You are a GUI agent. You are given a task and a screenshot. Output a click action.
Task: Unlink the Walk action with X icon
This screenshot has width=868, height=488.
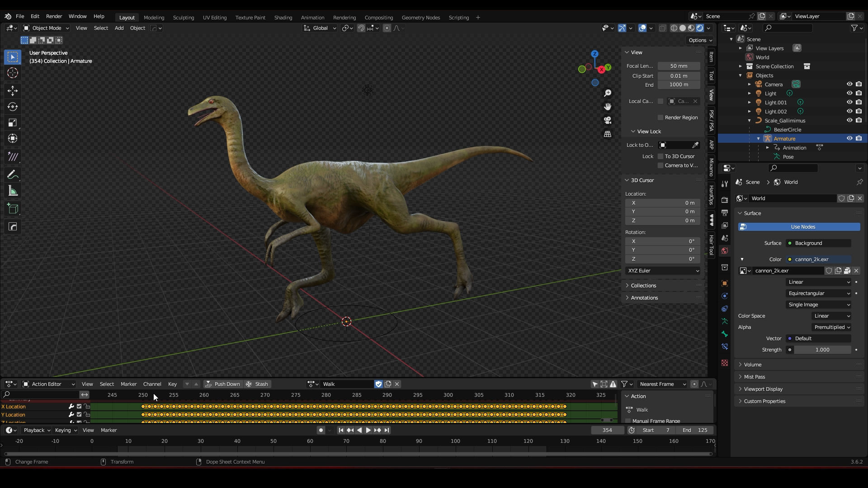397,384
